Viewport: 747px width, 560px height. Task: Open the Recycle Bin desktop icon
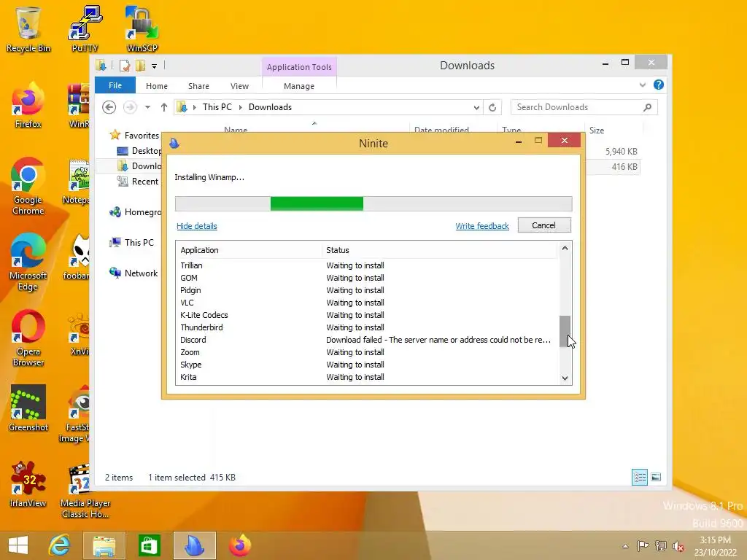coord(28,28)
